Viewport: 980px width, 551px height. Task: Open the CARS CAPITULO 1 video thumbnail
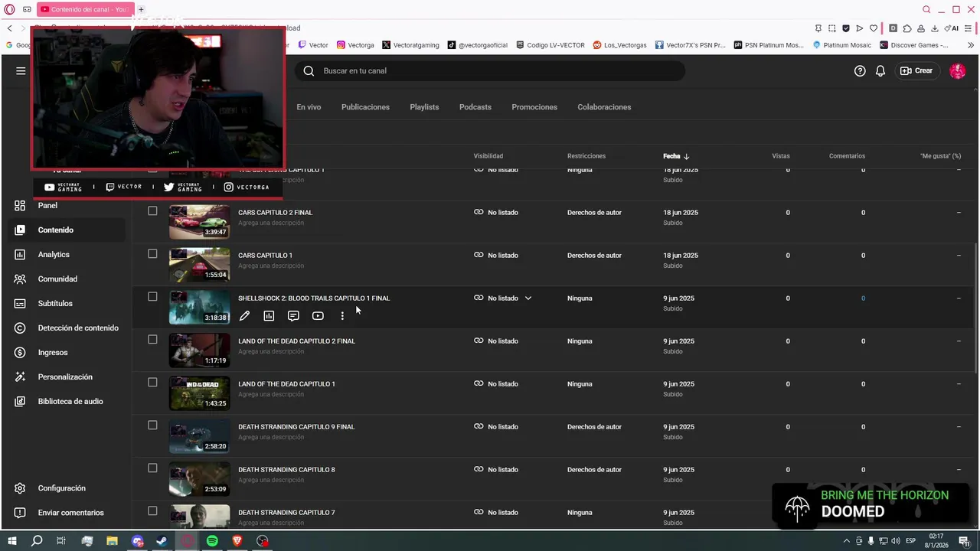pos(199,265)
